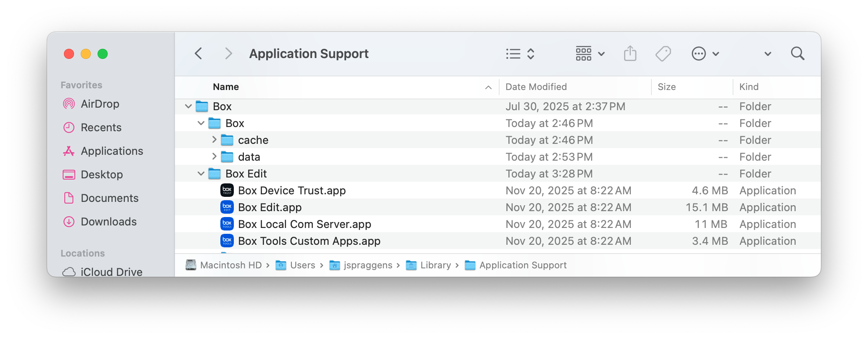
Task: Sort by the Name column header
Action: tap(226, 87)
